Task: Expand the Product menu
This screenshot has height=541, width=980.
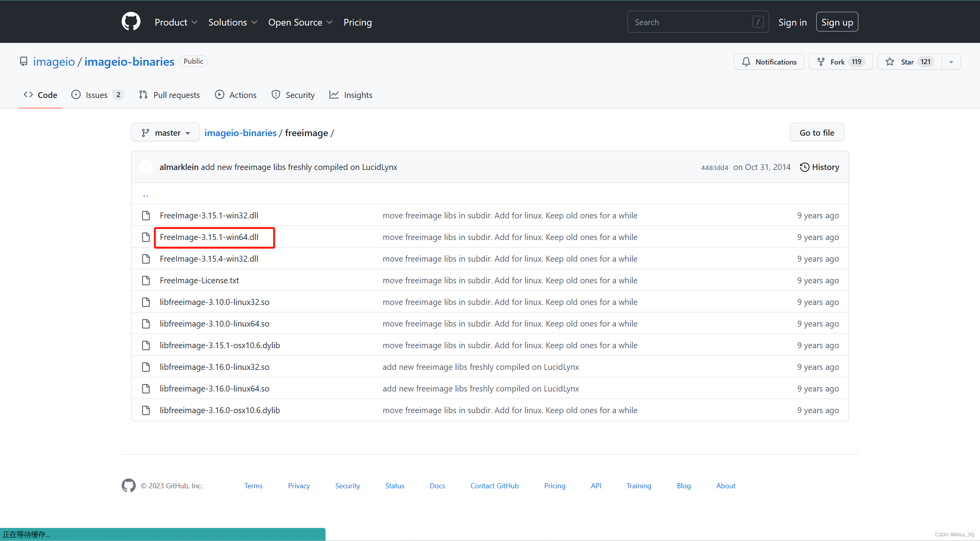Action: tap(176, 22)
